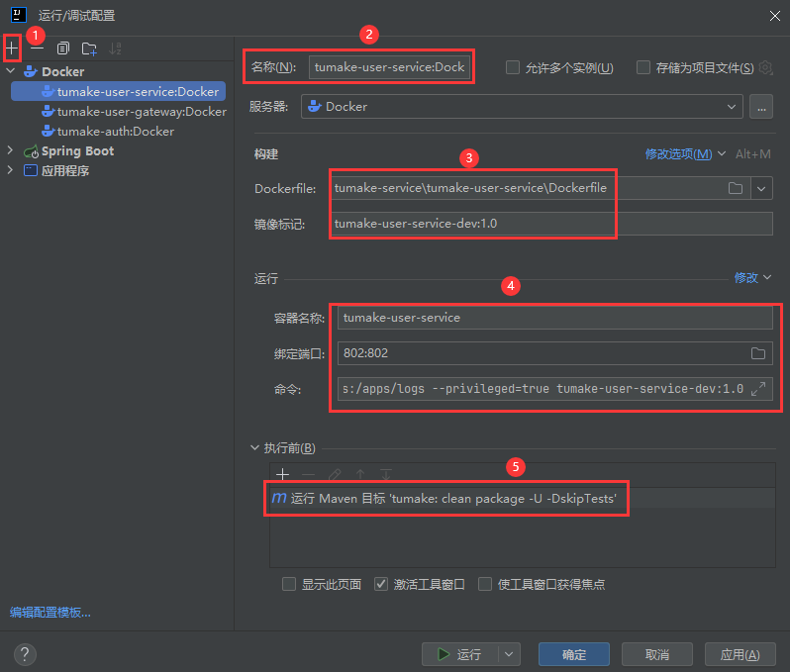Toggle 显示此页面 checkbox
The width and height of the screenshot is (790, 672).
[x=289, y=584]
